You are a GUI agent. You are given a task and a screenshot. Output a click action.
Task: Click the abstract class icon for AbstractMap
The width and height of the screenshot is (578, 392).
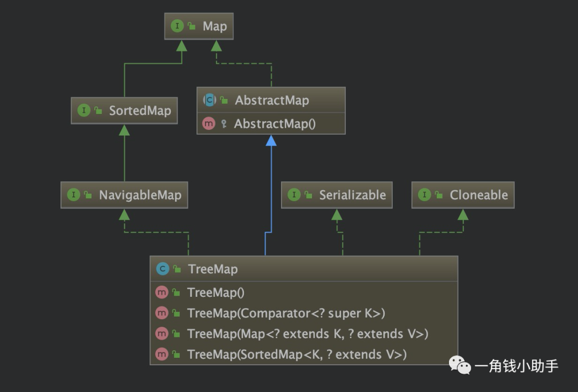click(210, 99)
